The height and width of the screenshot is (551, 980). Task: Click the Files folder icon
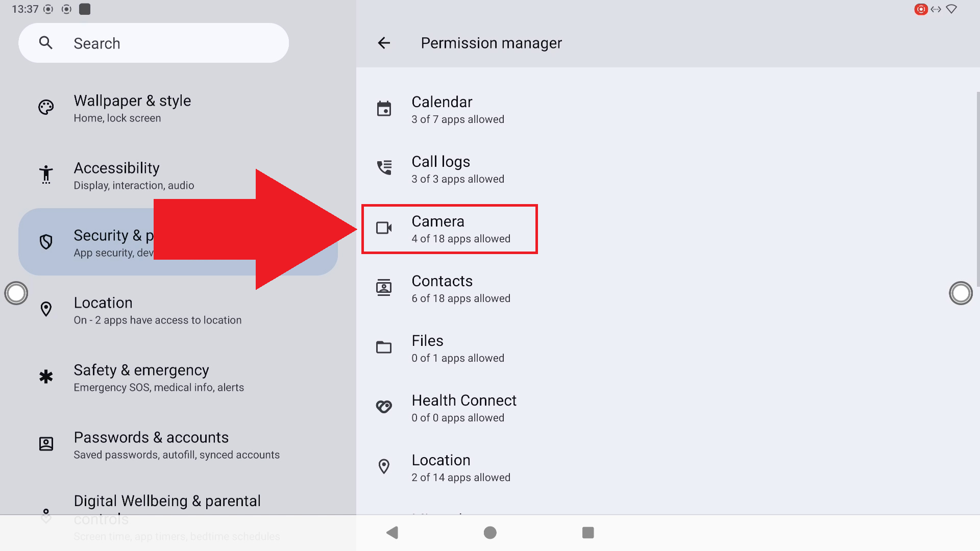click(384, 347)
